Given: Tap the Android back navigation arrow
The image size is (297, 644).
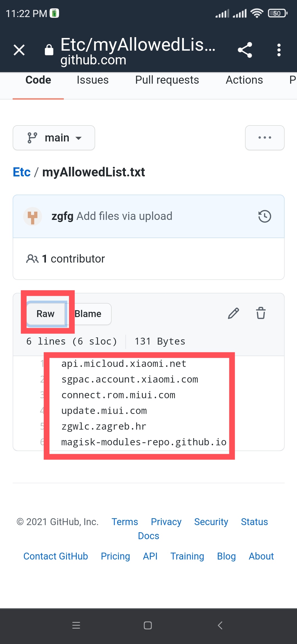Looking at the screenshot, I should coord(220,625).
